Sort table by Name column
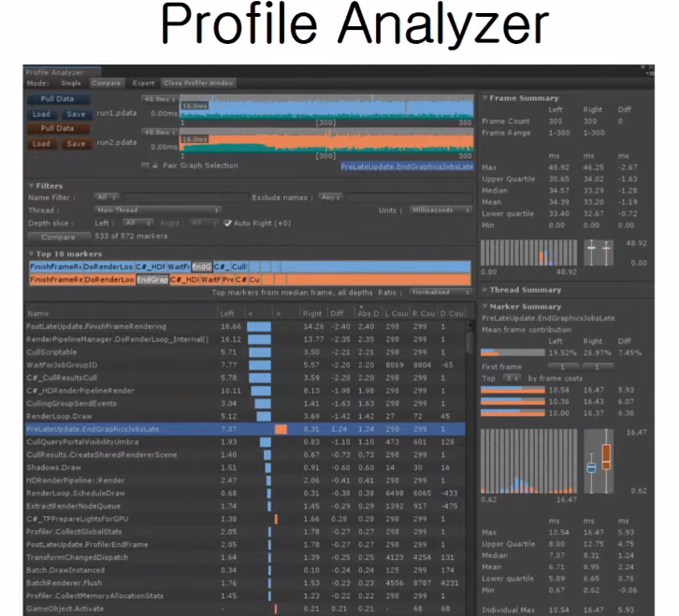 pyautogui.click(x=122, y=313)
